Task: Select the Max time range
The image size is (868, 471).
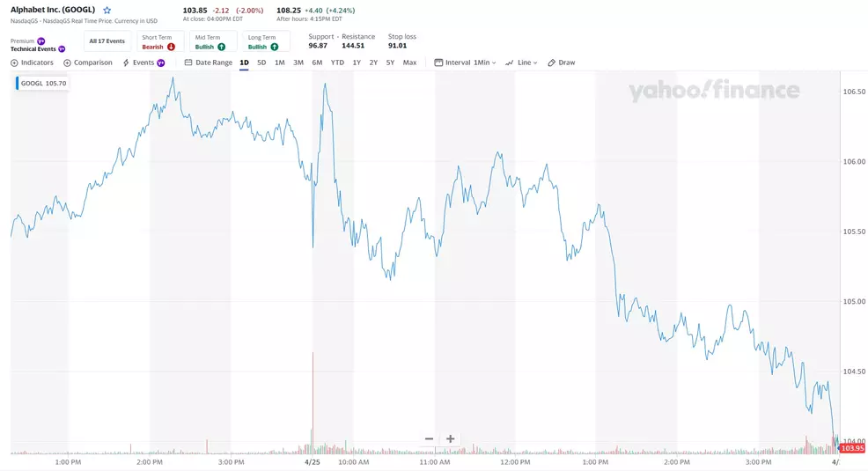Action: tap(409, 63)
